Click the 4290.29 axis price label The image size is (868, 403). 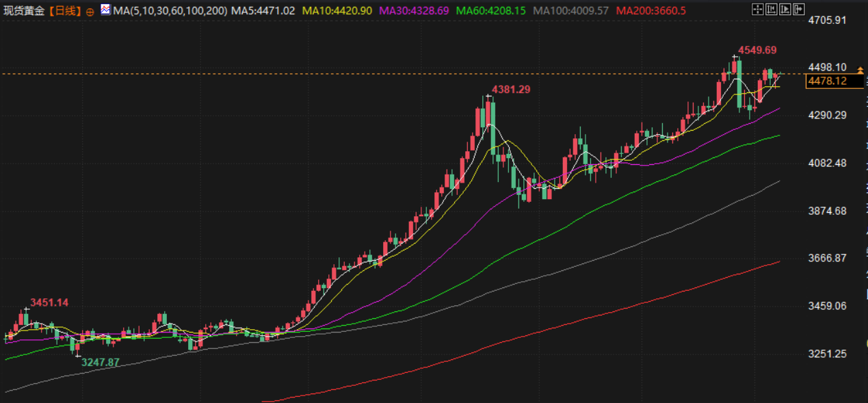[x=827, y=115]
